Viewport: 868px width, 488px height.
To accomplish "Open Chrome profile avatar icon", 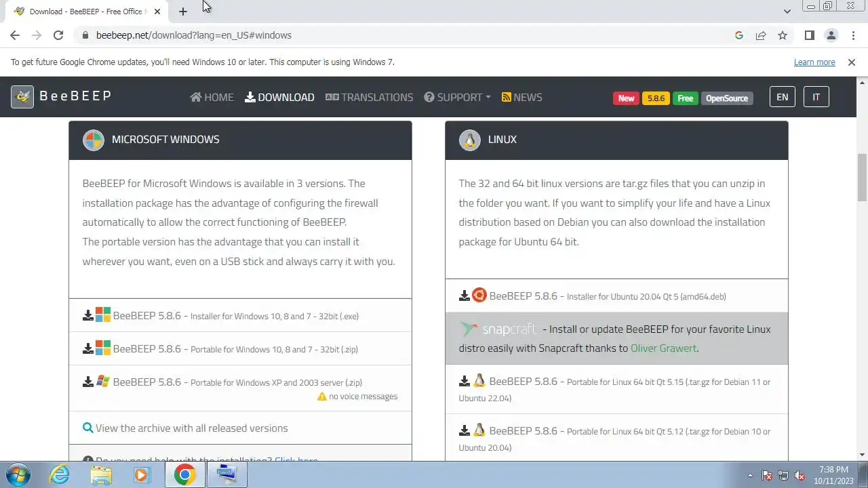I will coord(831,35).
